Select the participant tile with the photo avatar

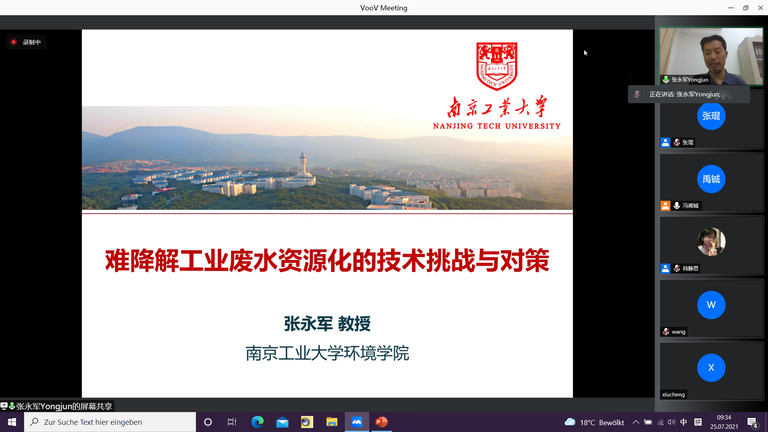point(711,245)
